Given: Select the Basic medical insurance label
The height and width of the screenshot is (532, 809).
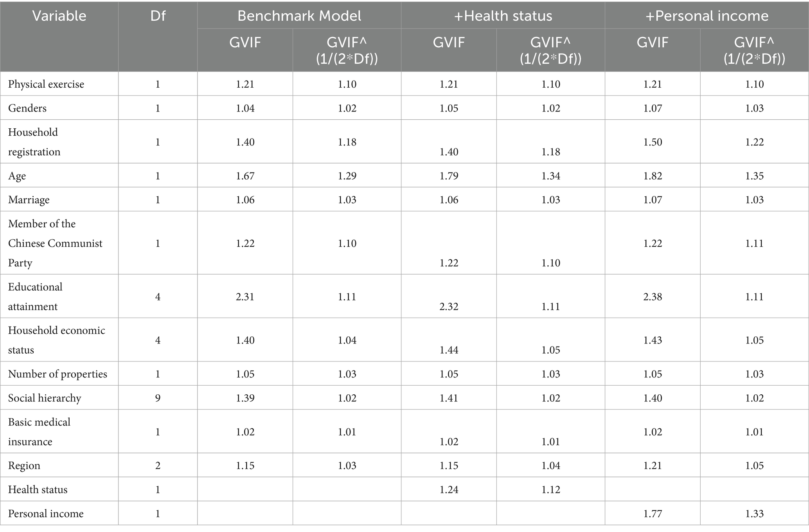Looking at the screenshot, I should pos(39,431).
